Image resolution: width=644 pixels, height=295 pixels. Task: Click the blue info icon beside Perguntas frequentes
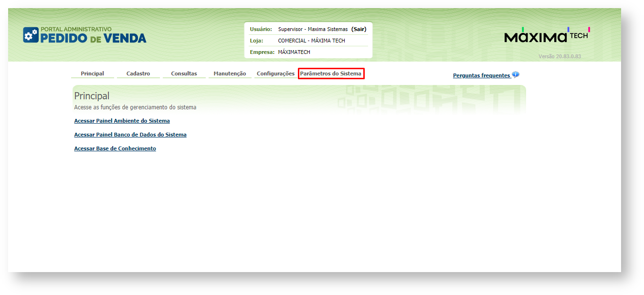tap(516, 75)
